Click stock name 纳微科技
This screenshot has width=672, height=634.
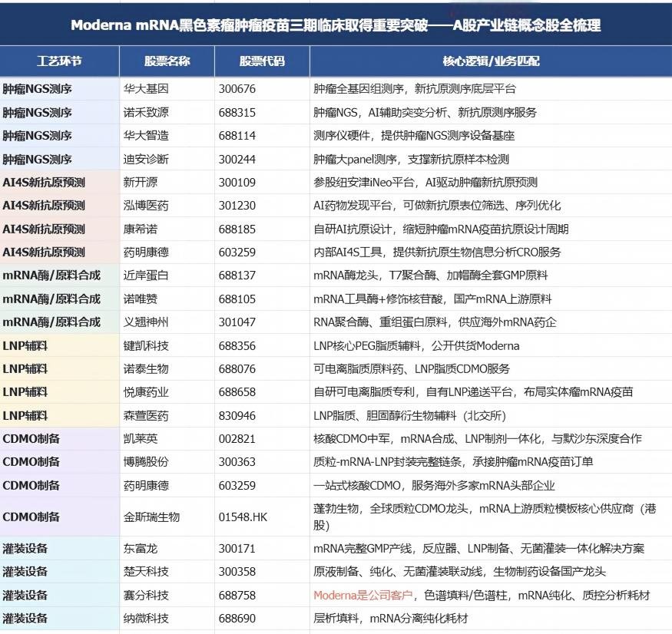tap(146, 618)
